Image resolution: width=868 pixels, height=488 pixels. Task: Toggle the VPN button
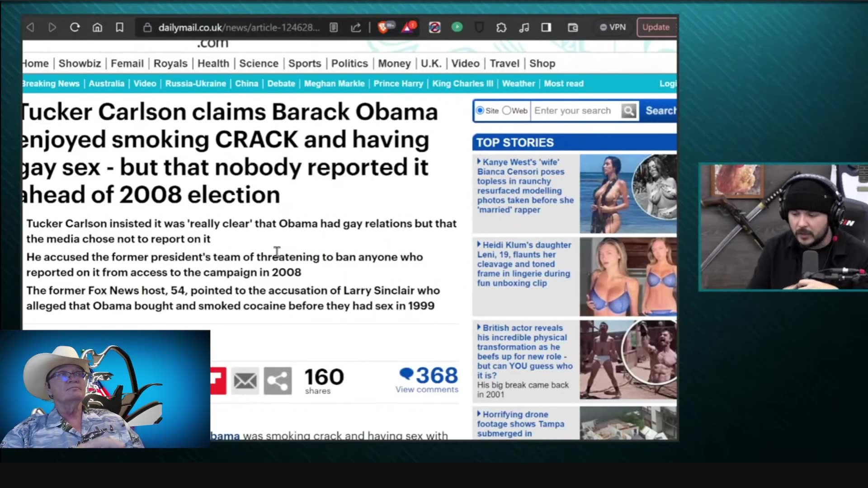pos(613,27)
